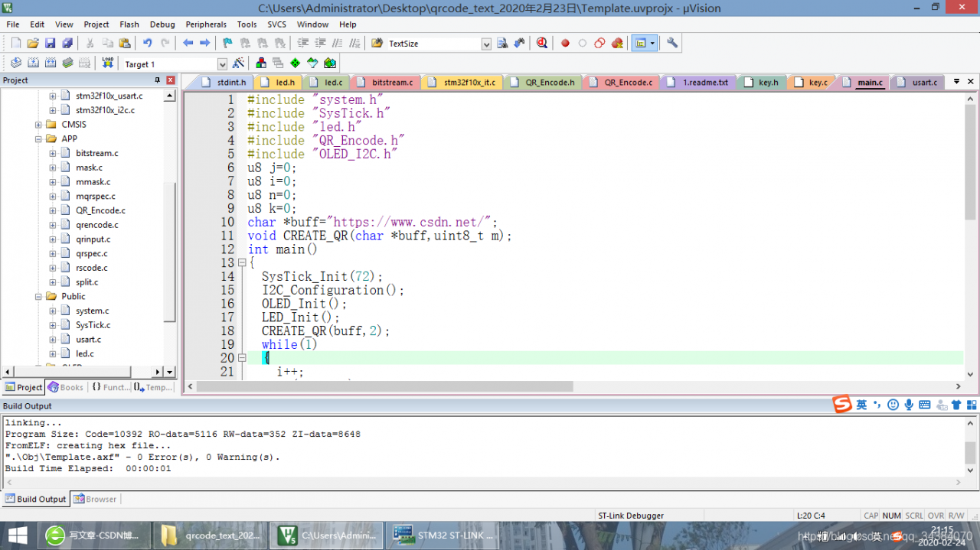Switch to the Browser output tab
The width and height of the screenshot is (980, 550).
[95, 499]
